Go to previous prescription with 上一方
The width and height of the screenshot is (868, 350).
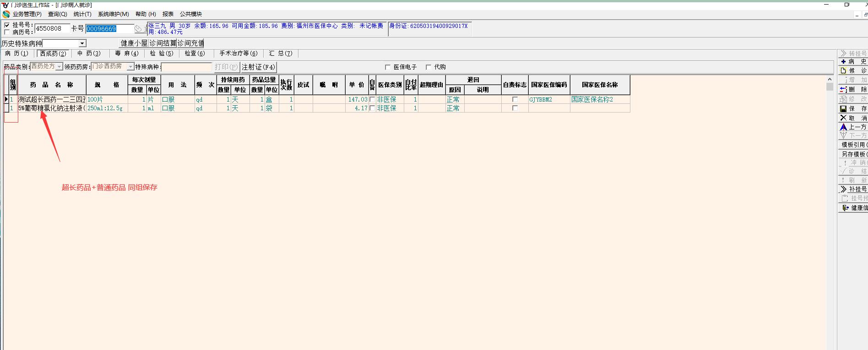tap(853, 127)
